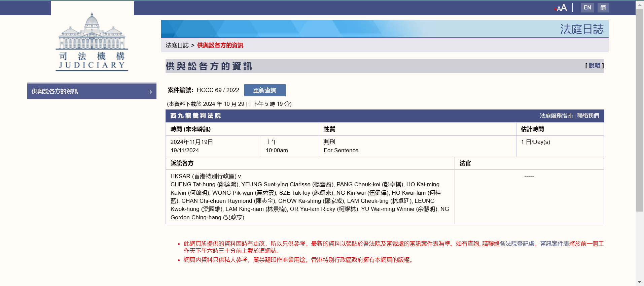Image resolution: width=644 pixels, height=286 pixels.
Task: Select the medium font size A
Action: (559, 8)
